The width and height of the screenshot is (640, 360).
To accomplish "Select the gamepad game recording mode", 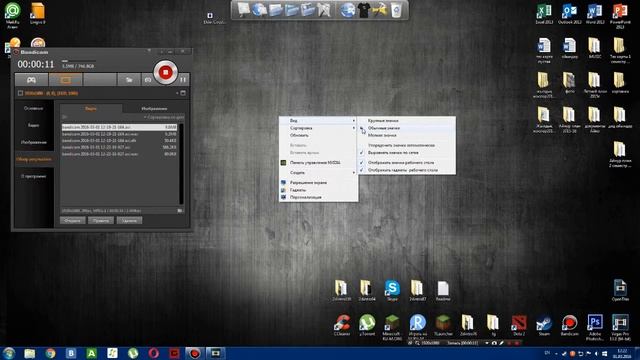I will point(31,80).
